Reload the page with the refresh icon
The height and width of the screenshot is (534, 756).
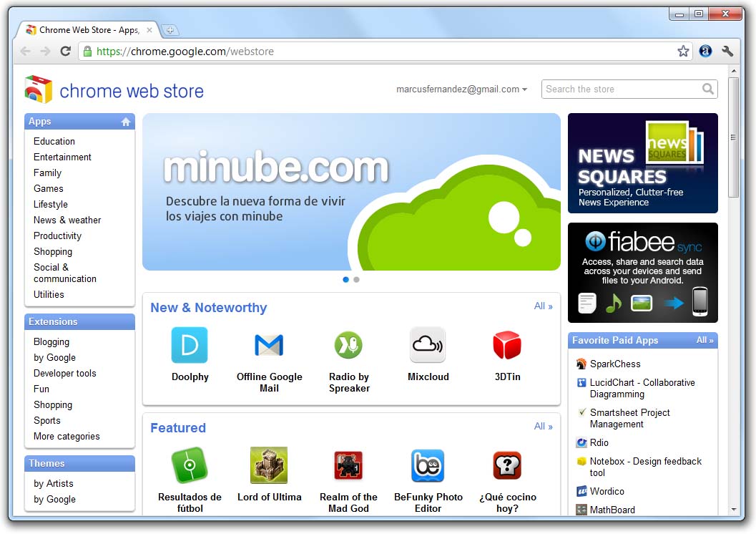click(x=66, y=51)
